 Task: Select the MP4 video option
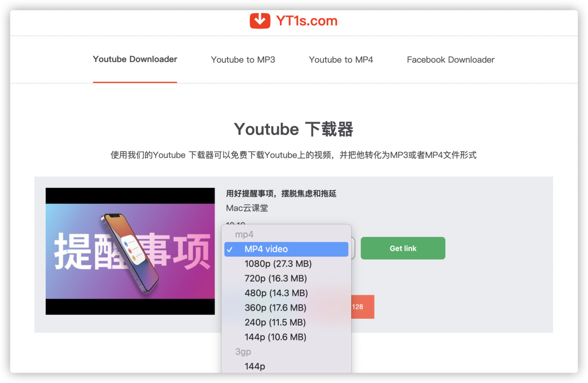pos(286,249)
